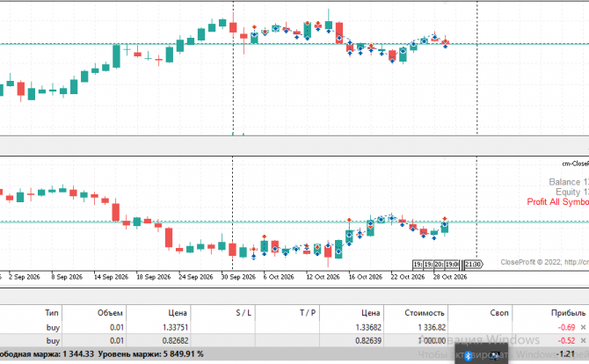Open the CloseProfit © 2022 link on chart
The width and height of the screenshot is (589, 364).
pyautogui.click(x=544, y=262)
